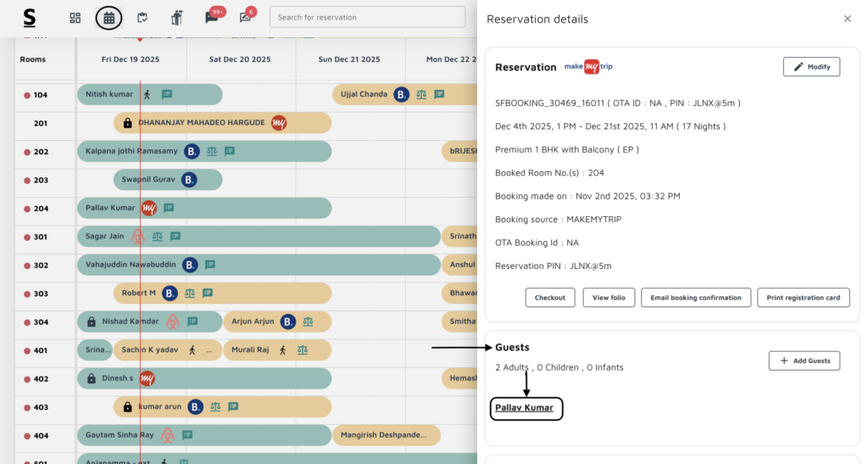Screen dimensions: 868x464
Task: Open View folio
Action: [608, 298]
